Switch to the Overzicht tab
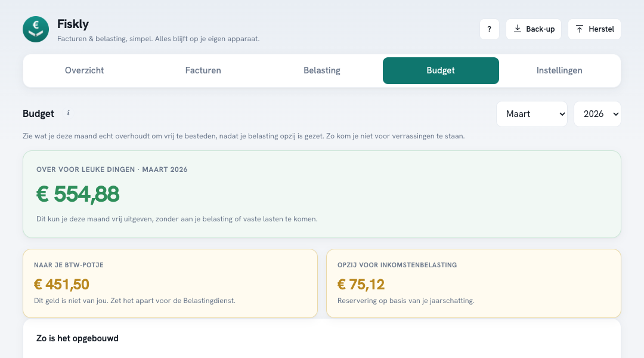Viewport: 644px width, 358px height. 84,70
